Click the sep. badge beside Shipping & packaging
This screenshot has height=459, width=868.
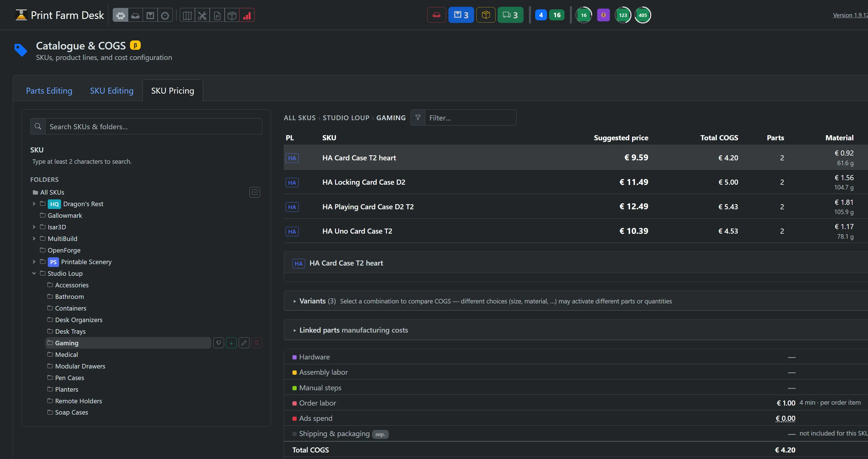380,434
